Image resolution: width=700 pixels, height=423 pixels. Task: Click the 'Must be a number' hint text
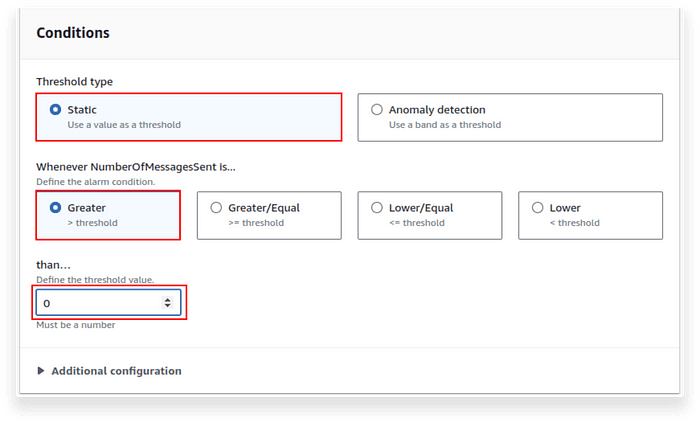75,325
